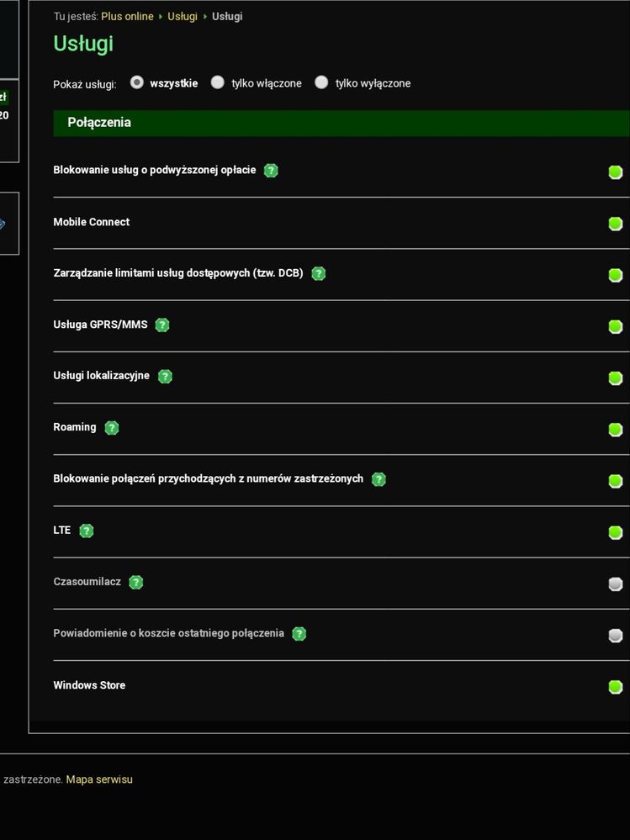Click the first Usługi breadcrumb link
This screenshot has height=840, width=630.
coord(183,16)
